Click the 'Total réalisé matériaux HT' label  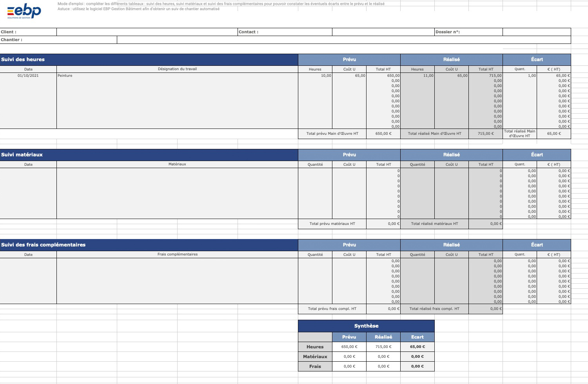coord(435,224)
